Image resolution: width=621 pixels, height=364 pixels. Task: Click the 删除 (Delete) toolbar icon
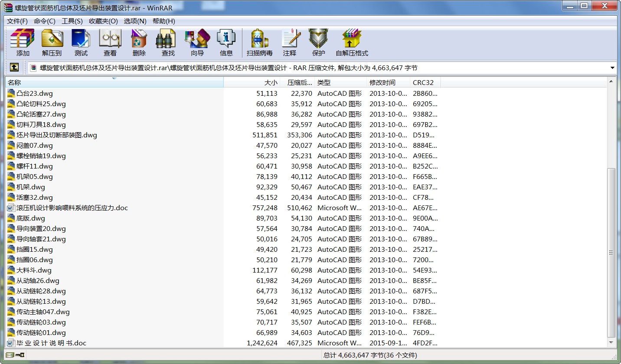139,42
